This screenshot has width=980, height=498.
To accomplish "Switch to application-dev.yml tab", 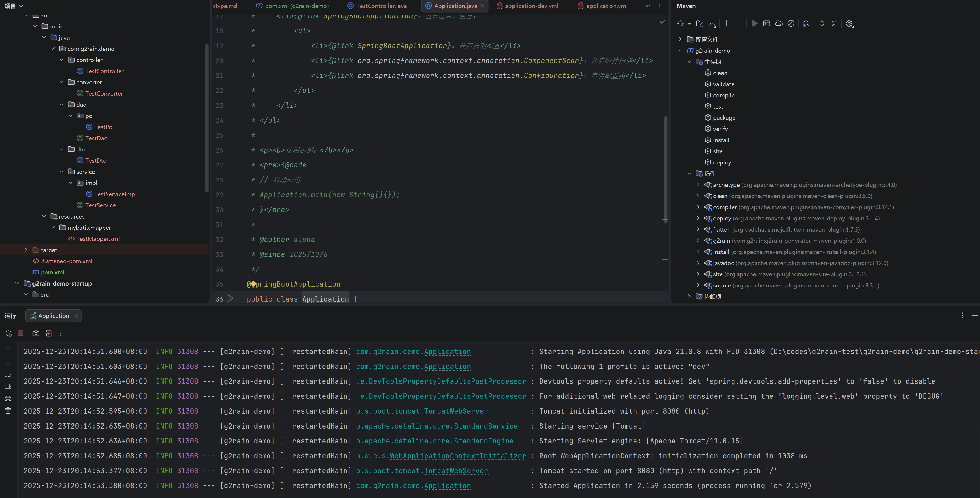I will 531,6.
